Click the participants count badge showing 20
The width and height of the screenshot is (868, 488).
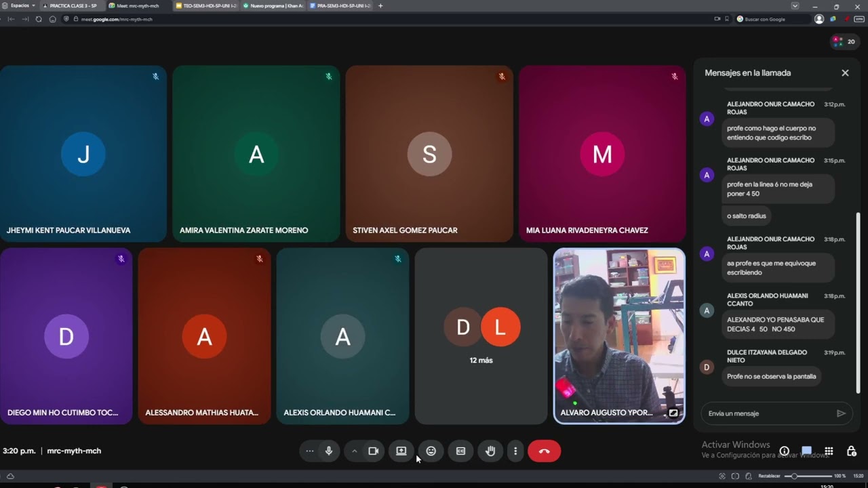coord(844,41)
